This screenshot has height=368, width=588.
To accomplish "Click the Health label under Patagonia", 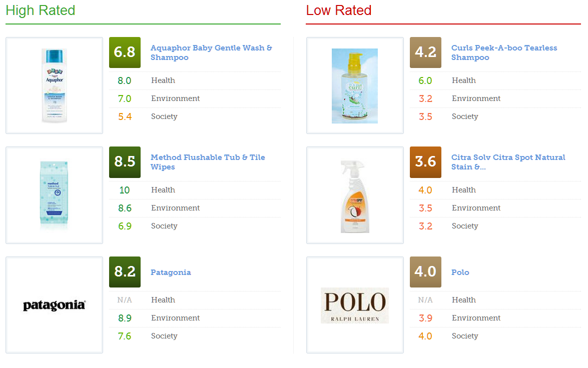I will (x=163, y=300).
